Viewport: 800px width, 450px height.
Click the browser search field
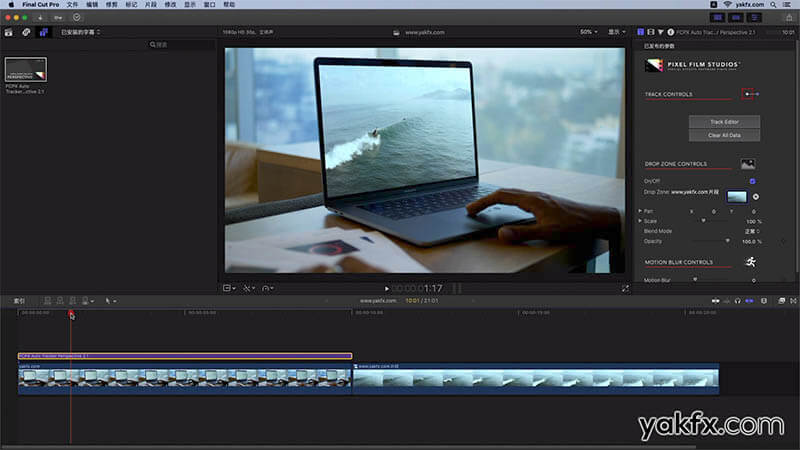pos(180,45)
